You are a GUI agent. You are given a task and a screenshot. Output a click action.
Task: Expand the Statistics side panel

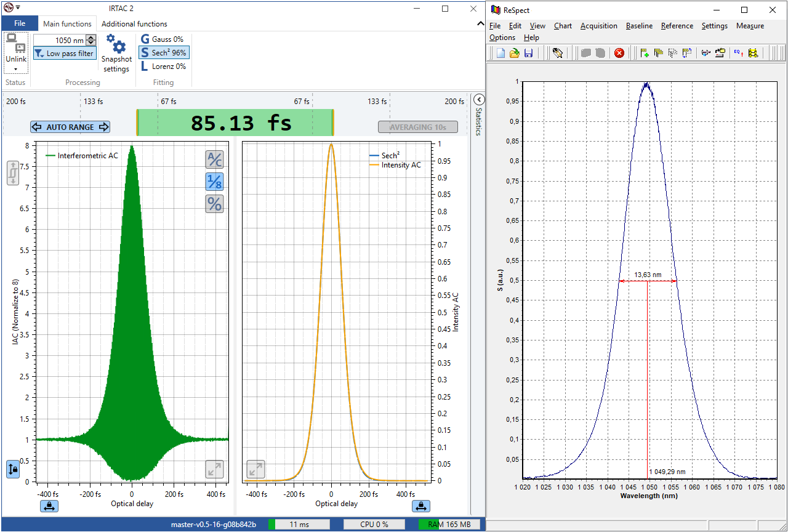click(479, 100)
